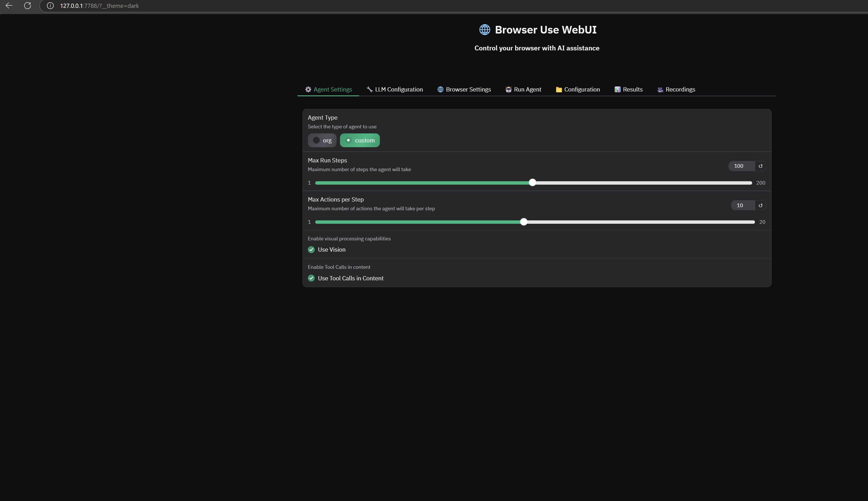Click the Max Run Steps slider handle
Image resolution: width=868 pixels, height=501 pixels.
532,183
